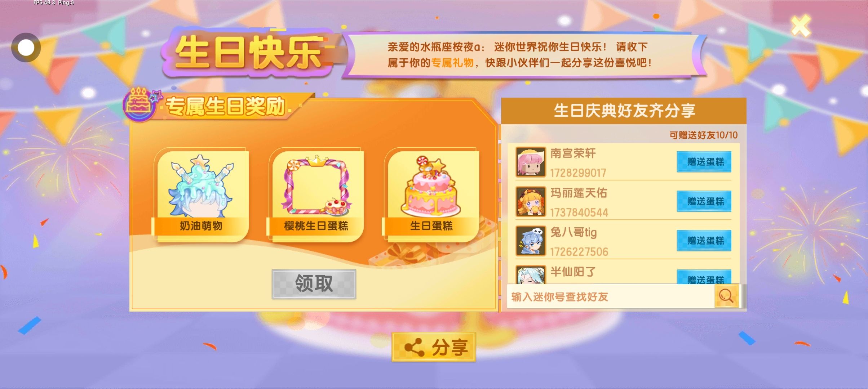Screen dimensions: 868x389
Task: Click 赠送蛋糕 for 玛丽莲天佑
Action: 704,201
